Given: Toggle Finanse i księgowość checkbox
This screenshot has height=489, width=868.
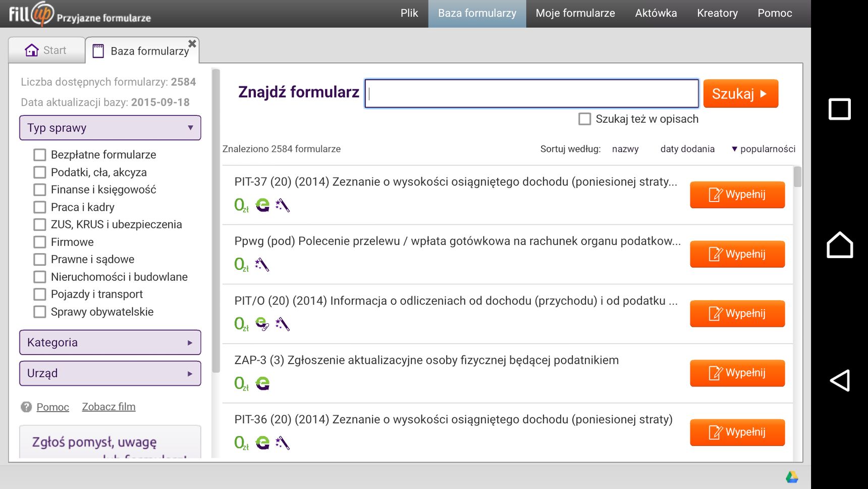Looking at the screenshot, I should click(x=39, y=189).
